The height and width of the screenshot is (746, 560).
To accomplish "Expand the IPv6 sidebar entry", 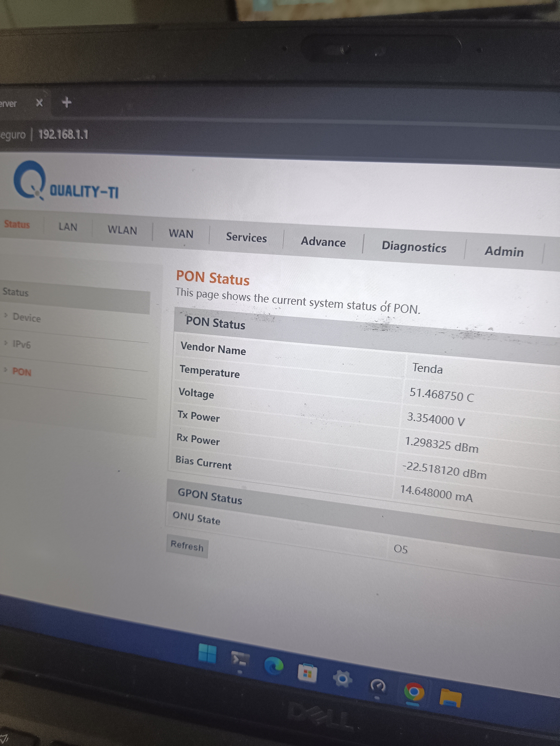I will click(x=22, y=344).
